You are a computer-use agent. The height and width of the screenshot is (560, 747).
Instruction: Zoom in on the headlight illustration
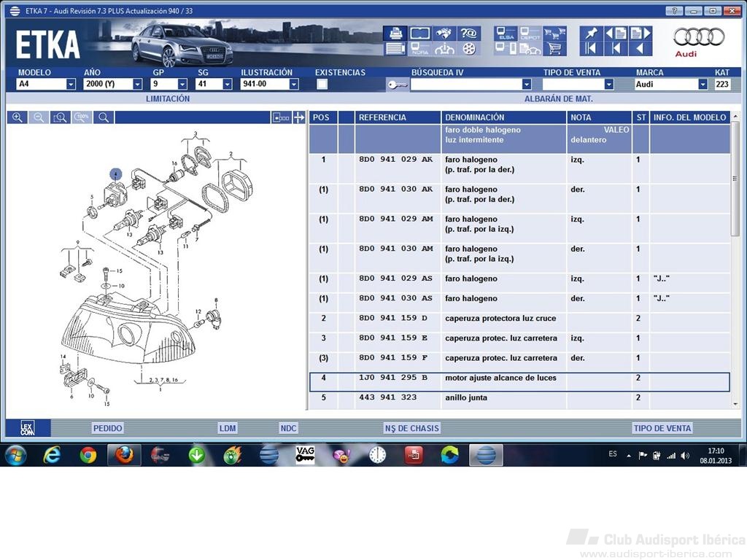click(18, 117)
